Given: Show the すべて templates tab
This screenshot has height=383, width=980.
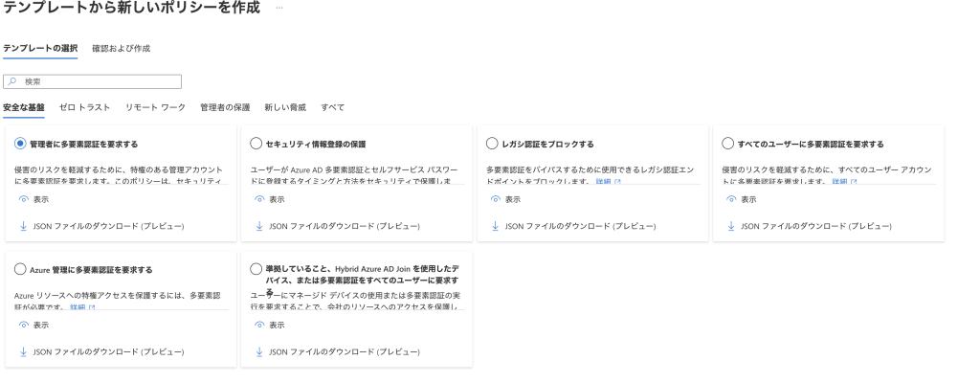Looking at the screenshot, I should [x=332, y=107].
